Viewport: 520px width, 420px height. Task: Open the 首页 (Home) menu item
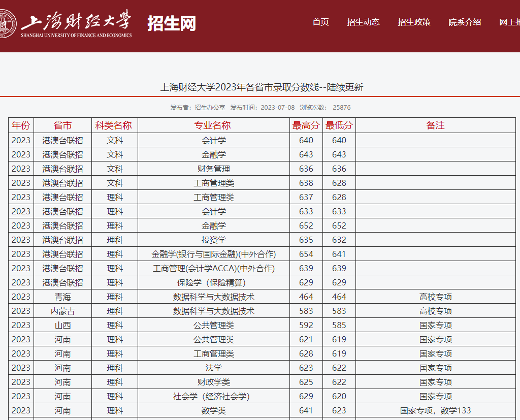(320, 22)
